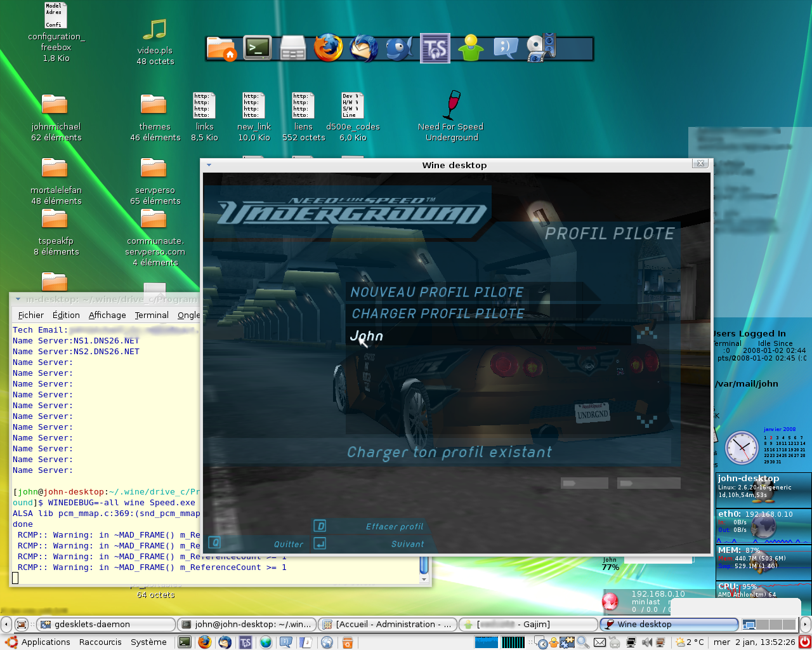812x650 pixels.
Task: Close the Wine desktop window
Action: pyautogui.click(x=700, y=164)
